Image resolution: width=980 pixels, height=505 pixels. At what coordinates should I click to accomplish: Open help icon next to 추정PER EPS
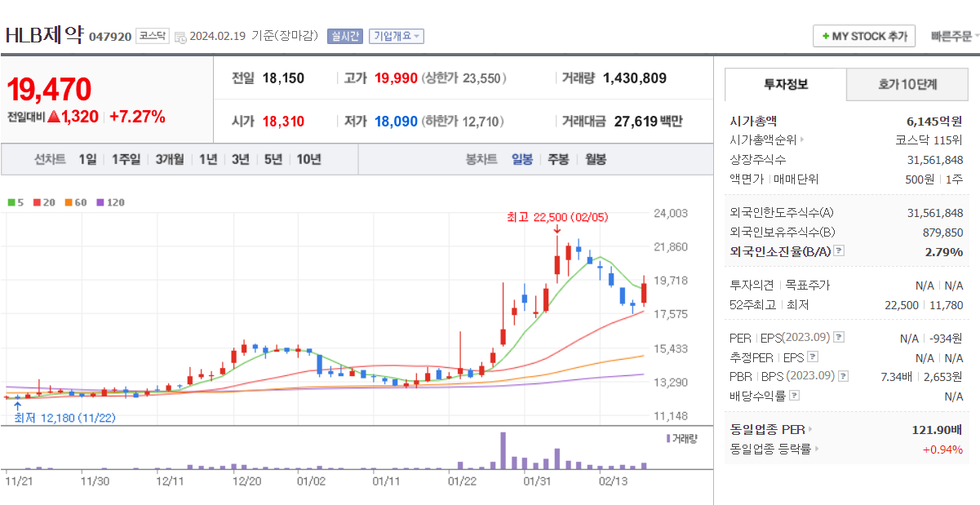[813, 357]
